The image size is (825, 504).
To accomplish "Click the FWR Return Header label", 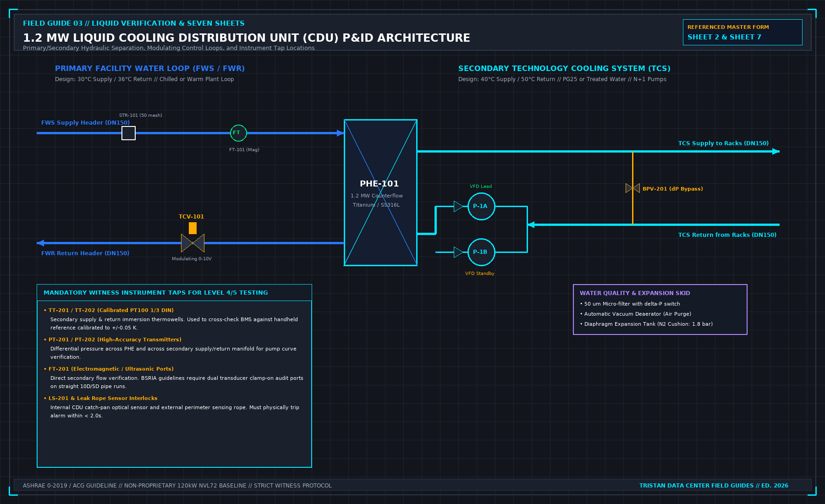I will (x=85, y=253).
